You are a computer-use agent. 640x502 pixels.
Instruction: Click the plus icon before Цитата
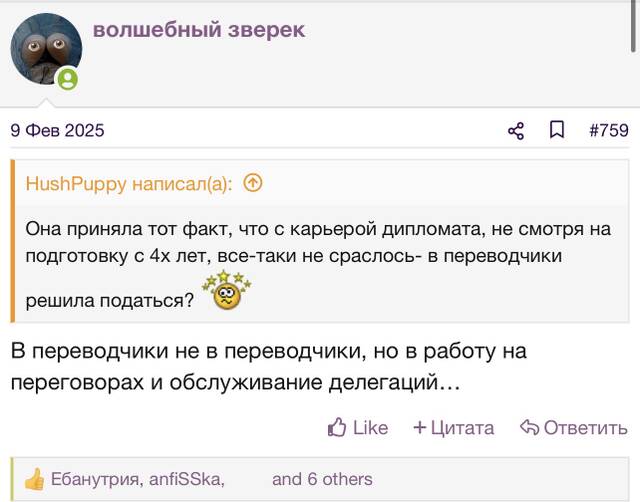420,427
